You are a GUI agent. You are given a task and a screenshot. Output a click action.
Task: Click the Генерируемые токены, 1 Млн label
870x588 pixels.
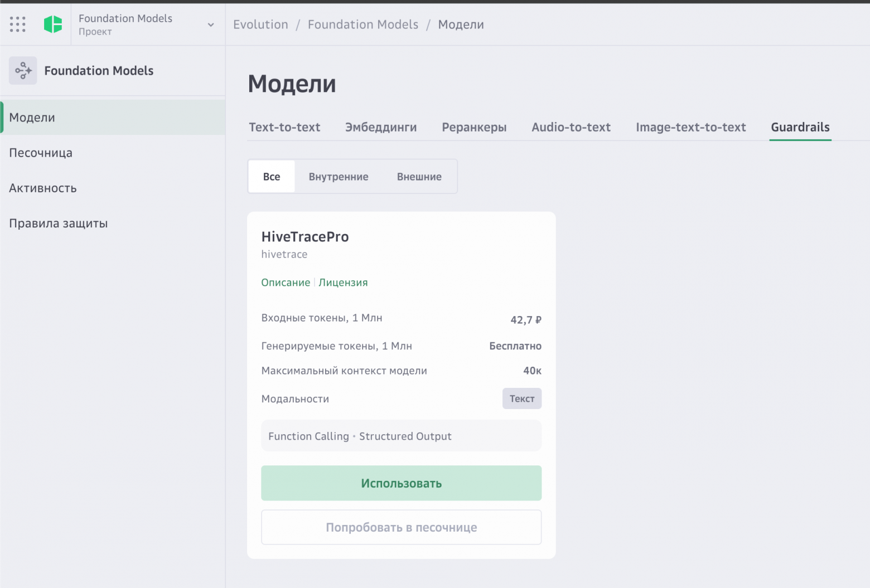(337, 346)
